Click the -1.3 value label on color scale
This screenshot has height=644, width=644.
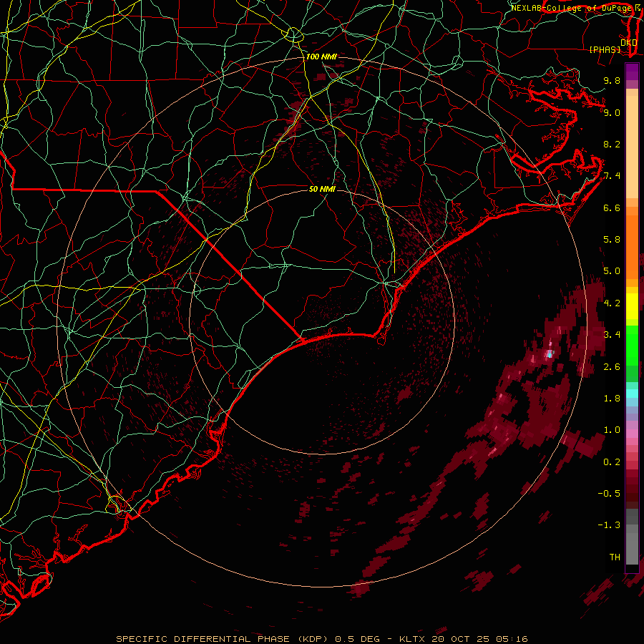[609, 525]
